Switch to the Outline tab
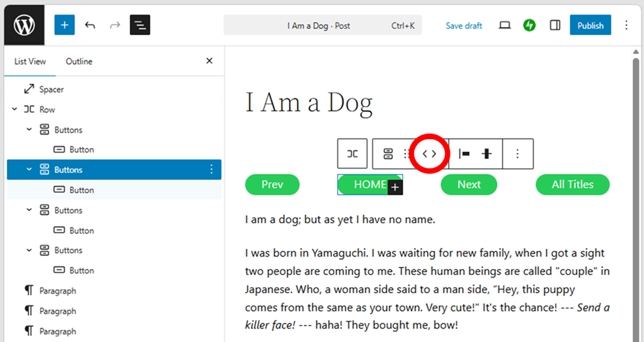 coord(79,62)
